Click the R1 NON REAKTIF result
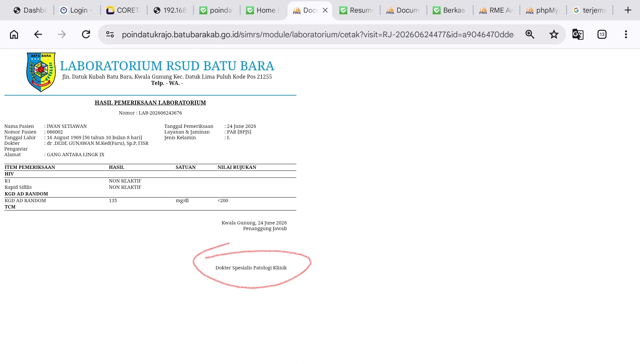The height and width of the screenshot is (364, 640). [x=125, y=181]
